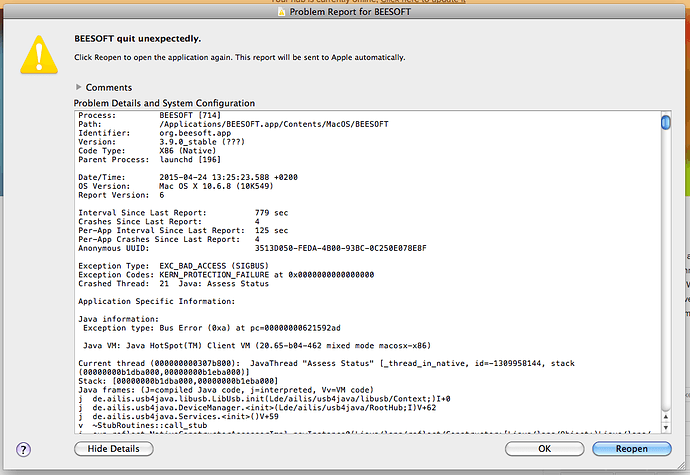Click the OK button
The height and width of the screenshot is (475, 690).
click(x=544, y=449)
